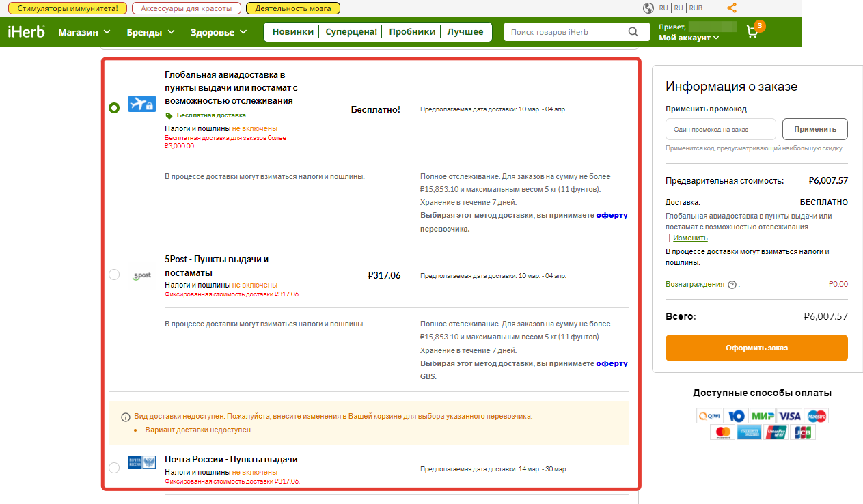The height and width of the screenshot is (504, 863).
Task: Select Глобальная авиадоставка radio button
Action: 114,108
